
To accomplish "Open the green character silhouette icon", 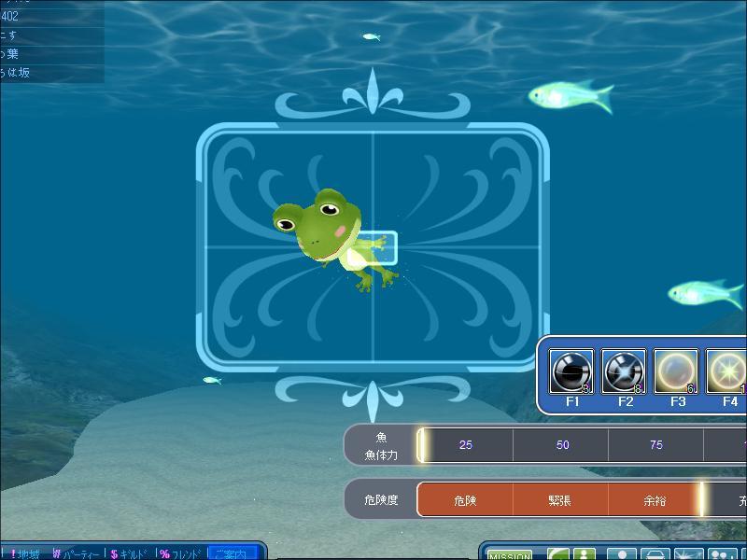I will 585,554.
